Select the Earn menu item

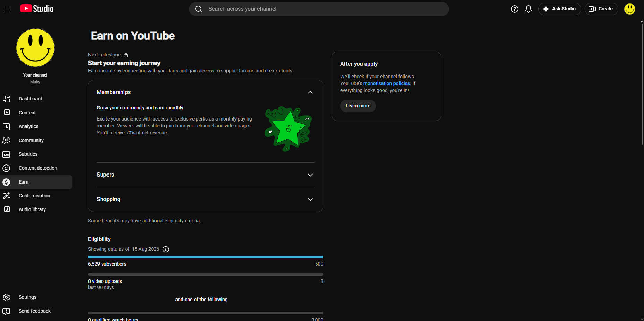pyautogui.click(x=36, y=182)
